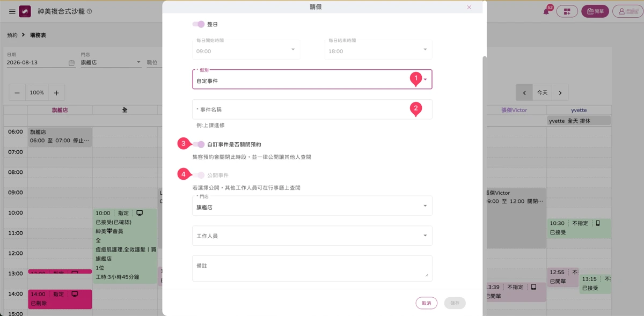The height and width of the screenshot is (316, 644).
Task: Click the 場務表 breadcrumb
Action: coord(38,35)
